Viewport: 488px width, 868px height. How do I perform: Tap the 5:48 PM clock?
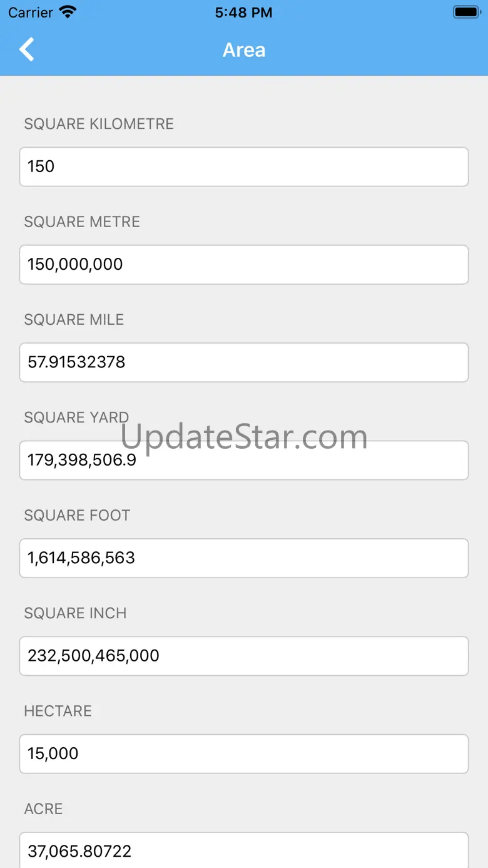(243, 13)
